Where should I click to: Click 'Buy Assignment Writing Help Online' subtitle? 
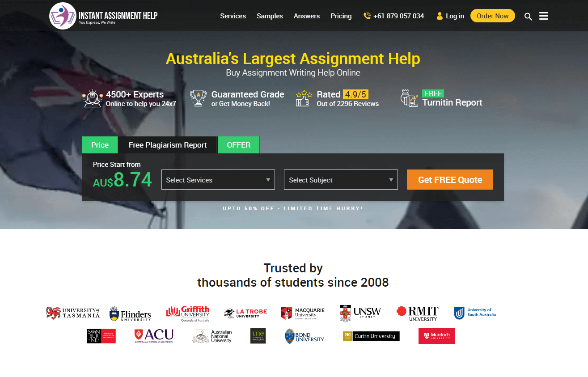pos(293,72)
